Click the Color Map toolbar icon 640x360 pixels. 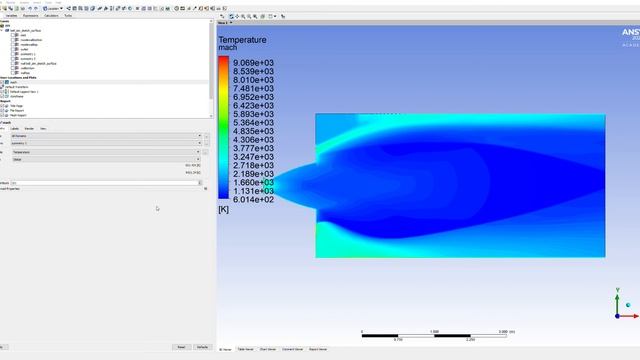(130, 9)
